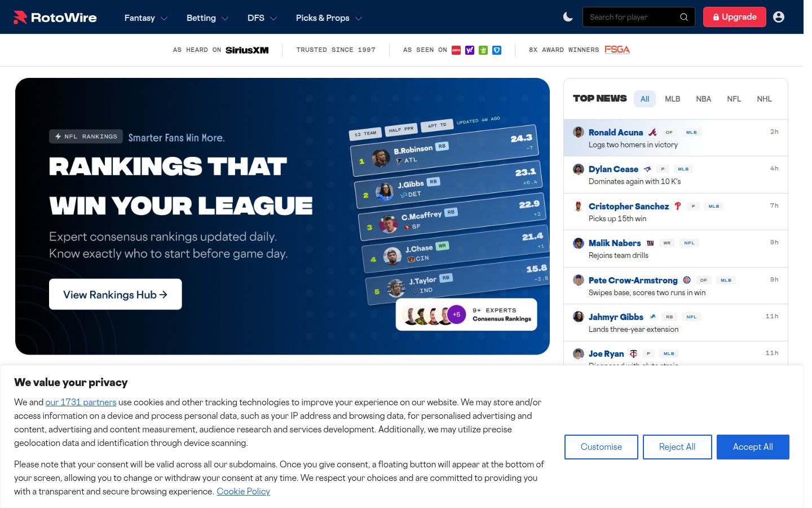The height and width of the screenshot is (508, 812).
Task: Expand the Fantasy dropdown menu
Action: point(145,18)
